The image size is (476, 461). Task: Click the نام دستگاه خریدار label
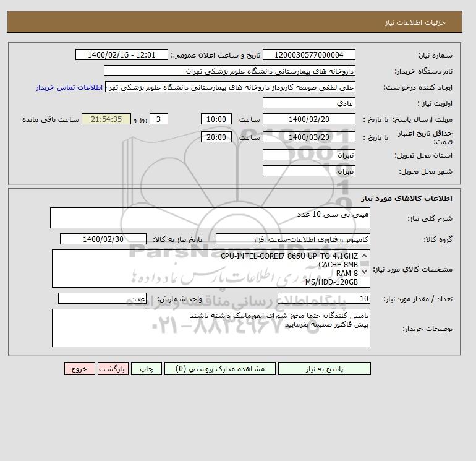point(423,71)
